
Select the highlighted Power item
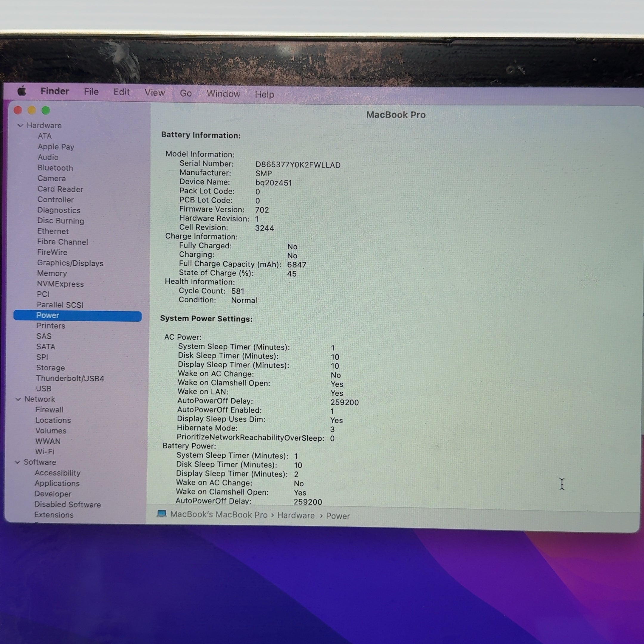(78, 315)
